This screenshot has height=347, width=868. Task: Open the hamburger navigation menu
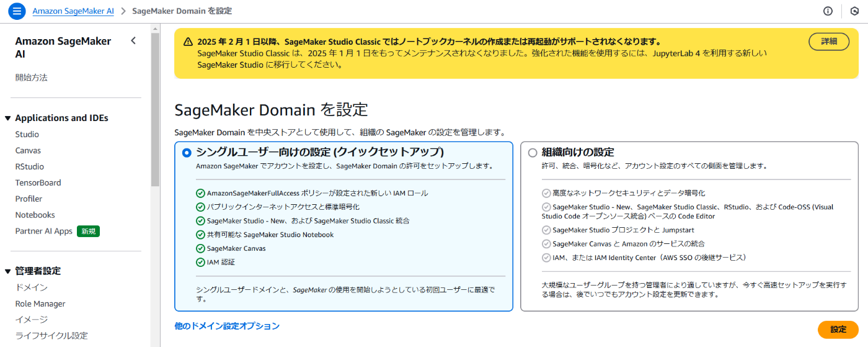17,11
